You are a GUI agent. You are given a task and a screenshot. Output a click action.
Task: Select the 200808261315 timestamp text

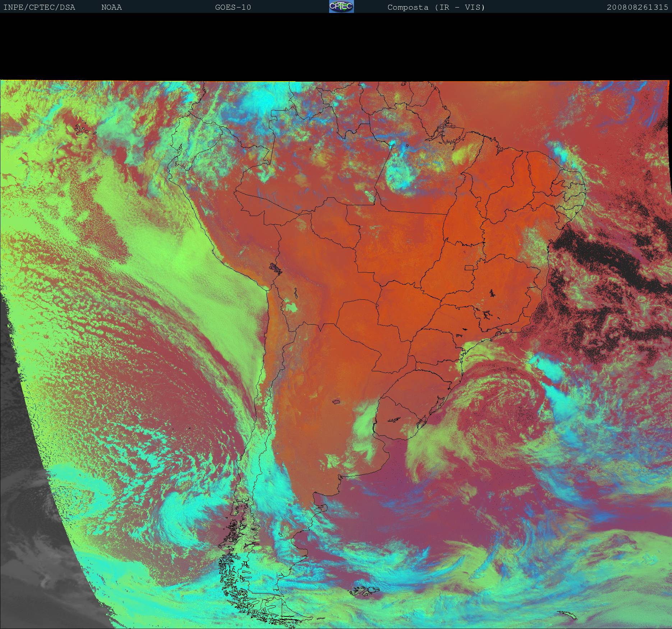point(637,7)
